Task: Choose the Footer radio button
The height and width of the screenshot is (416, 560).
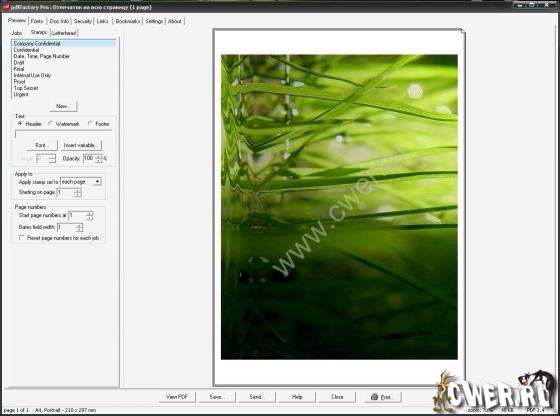Action: pyautogui.click(x=90, y=124)
